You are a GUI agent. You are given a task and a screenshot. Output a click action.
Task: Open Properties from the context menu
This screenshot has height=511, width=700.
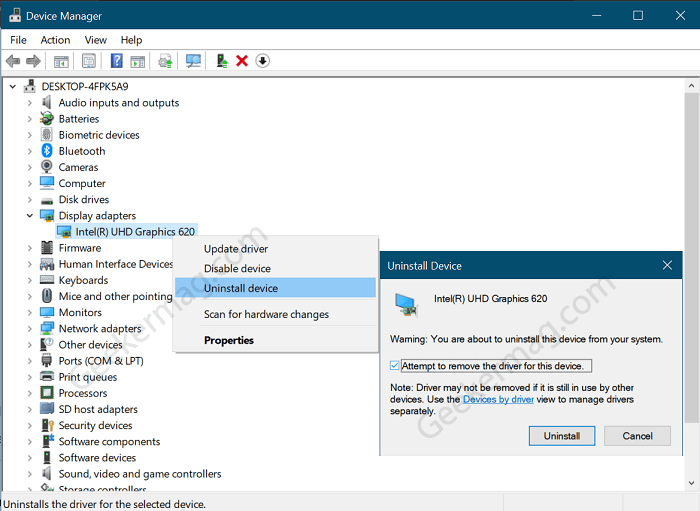point(275,340)
